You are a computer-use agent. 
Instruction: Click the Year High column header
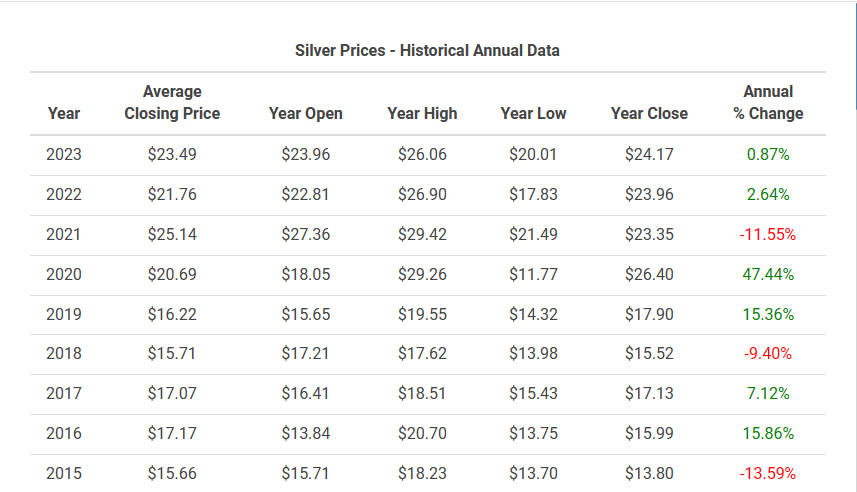tap(422, 113)
